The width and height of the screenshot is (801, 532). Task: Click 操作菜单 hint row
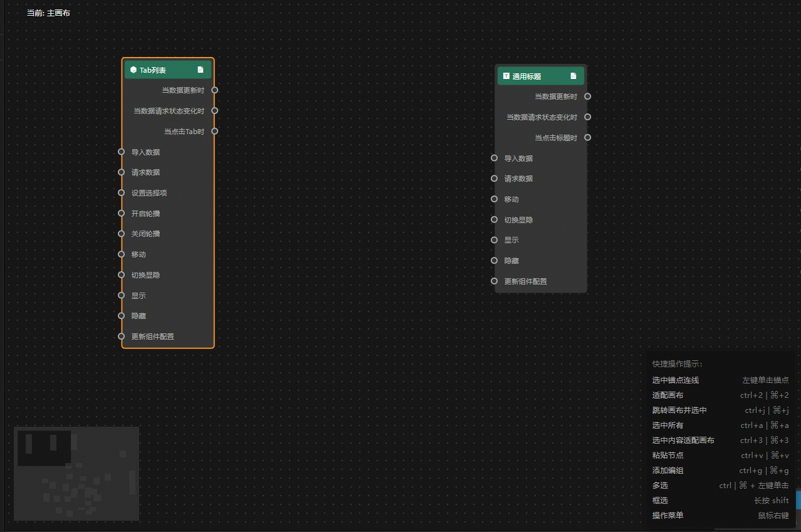pyautogui.click(x=720, y=516)
